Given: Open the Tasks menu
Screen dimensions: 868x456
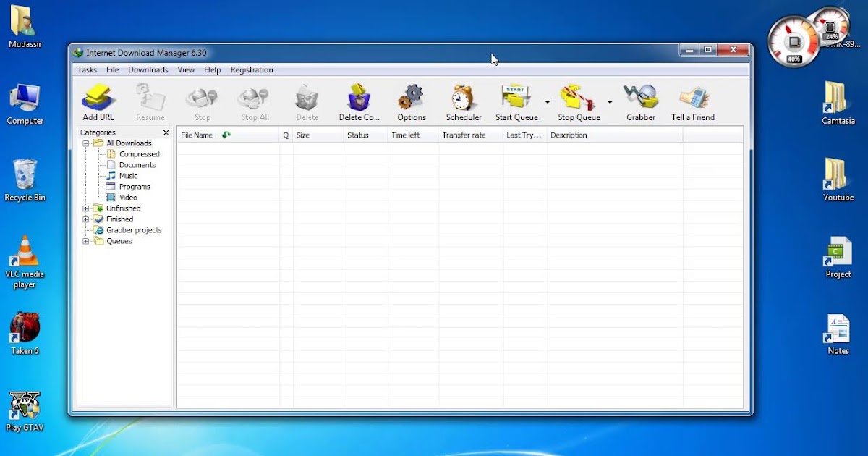Looking at the screenshot, I should 87,70.
